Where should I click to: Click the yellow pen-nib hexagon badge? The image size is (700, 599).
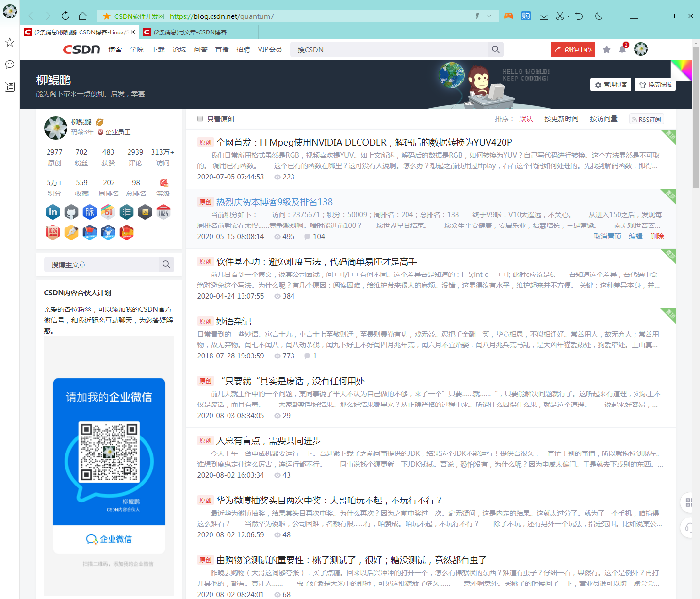[x=71, y=232]
